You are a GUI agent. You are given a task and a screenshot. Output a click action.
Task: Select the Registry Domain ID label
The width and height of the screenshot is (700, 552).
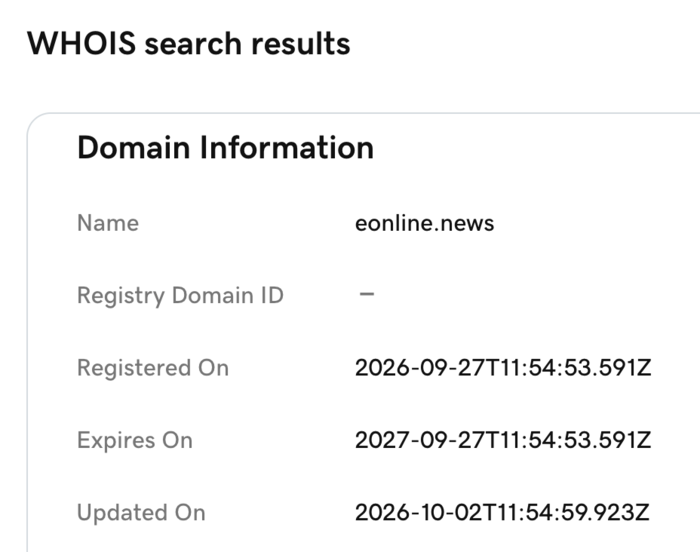click(x=180, y=296)
